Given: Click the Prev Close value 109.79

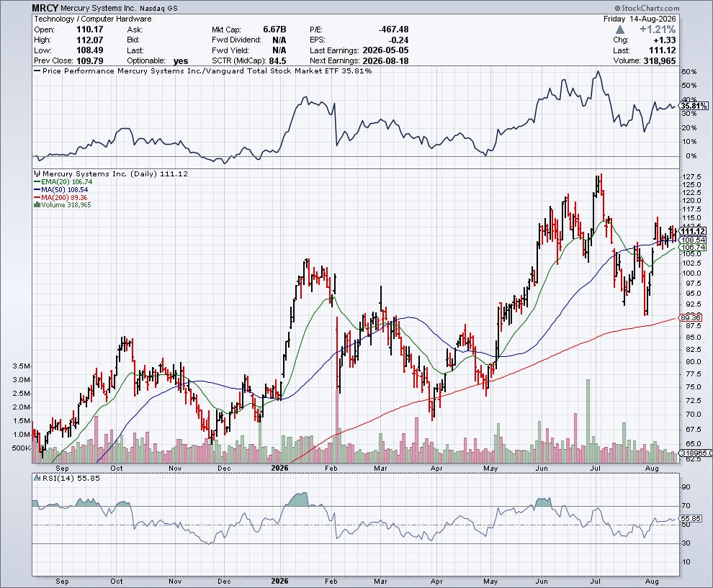Looking at the screenshot, I should click(x=89, y=60).
